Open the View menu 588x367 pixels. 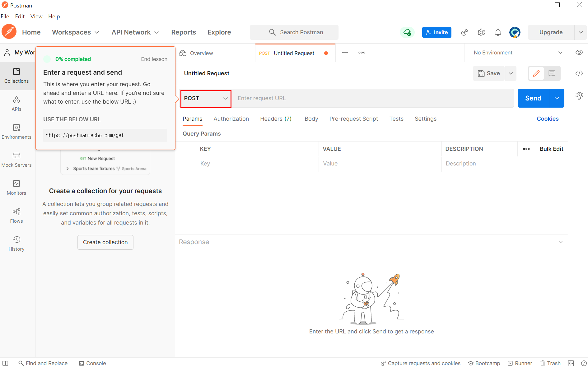[36, 16]
